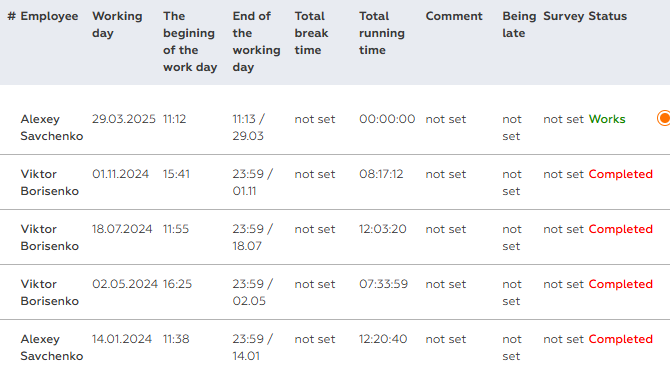The image size is (670, 369).
Task: Click the Total running time header
Action: 382,33
